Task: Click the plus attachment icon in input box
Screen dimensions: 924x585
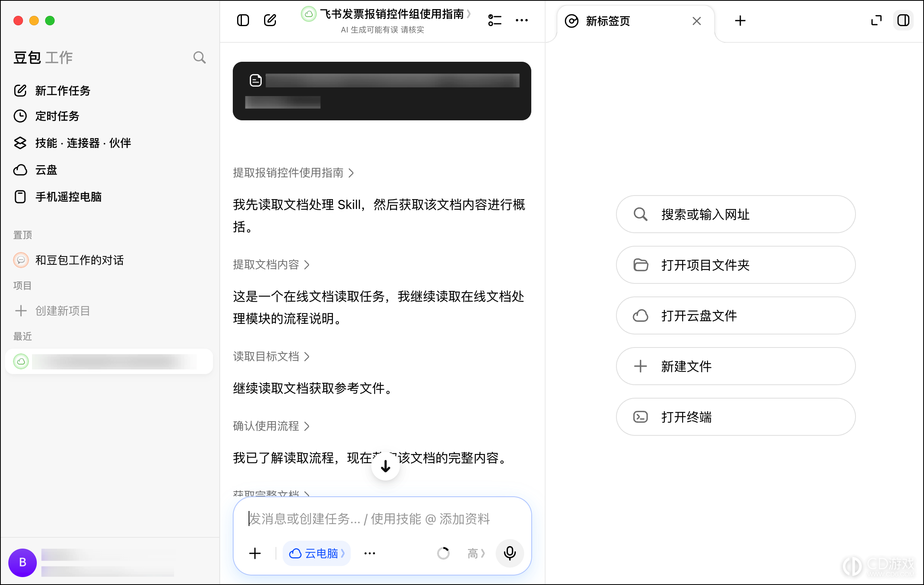Action: point(255,553)
